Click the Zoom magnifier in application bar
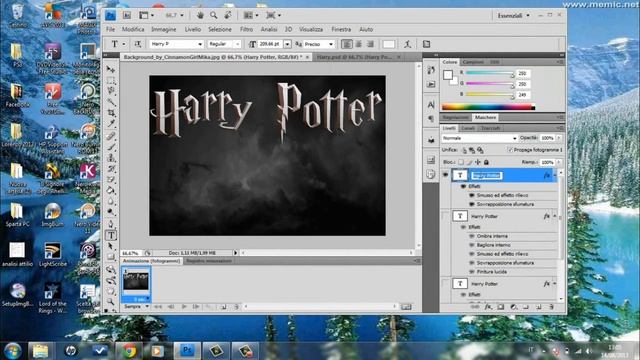The image size is (640, 360). pyautogui.click(x=213, y=15)
